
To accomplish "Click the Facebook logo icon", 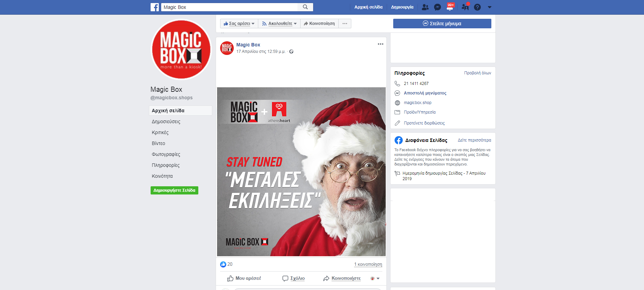I will pos(155,7).
